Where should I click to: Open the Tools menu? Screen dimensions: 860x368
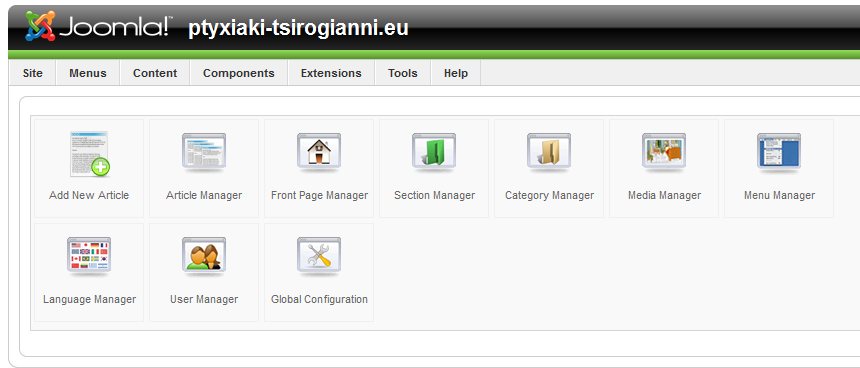tap(403, 73)
